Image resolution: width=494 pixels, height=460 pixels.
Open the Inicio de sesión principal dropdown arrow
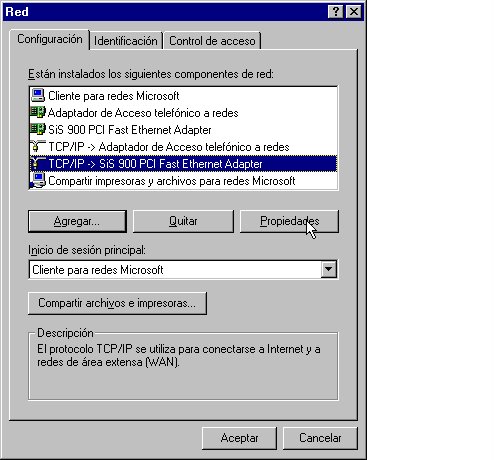[x=329, y=269]
